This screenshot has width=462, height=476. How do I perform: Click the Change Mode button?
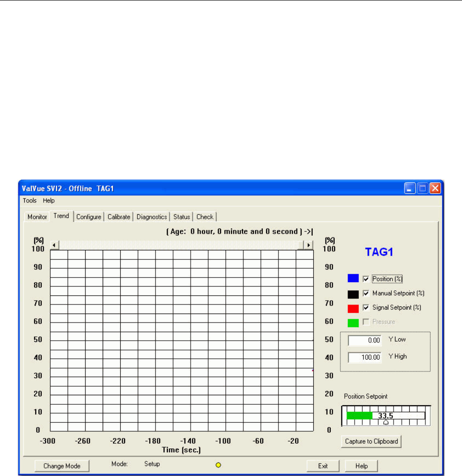[x=62, y=466]
